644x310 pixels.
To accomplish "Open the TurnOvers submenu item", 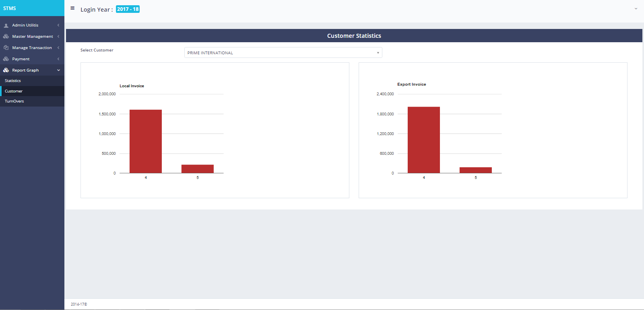I will pyautogui.click(x=14, y=101).
